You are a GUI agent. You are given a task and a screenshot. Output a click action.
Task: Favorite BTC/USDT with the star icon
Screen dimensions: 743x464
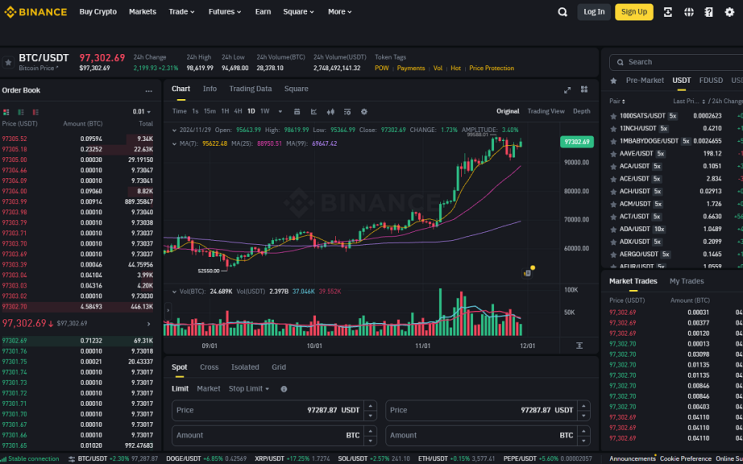(x=8, y=63)
